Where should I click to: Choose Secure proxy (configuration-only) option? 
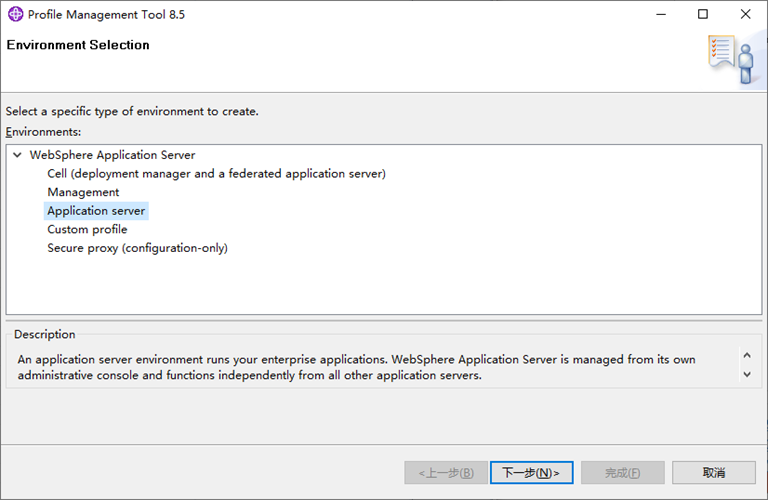[138, 248]
